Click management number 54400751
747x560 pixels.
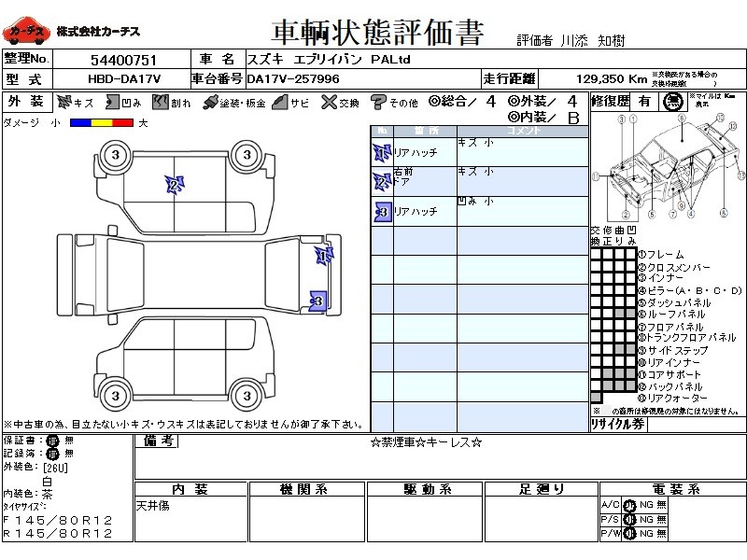tap(123, 60)
